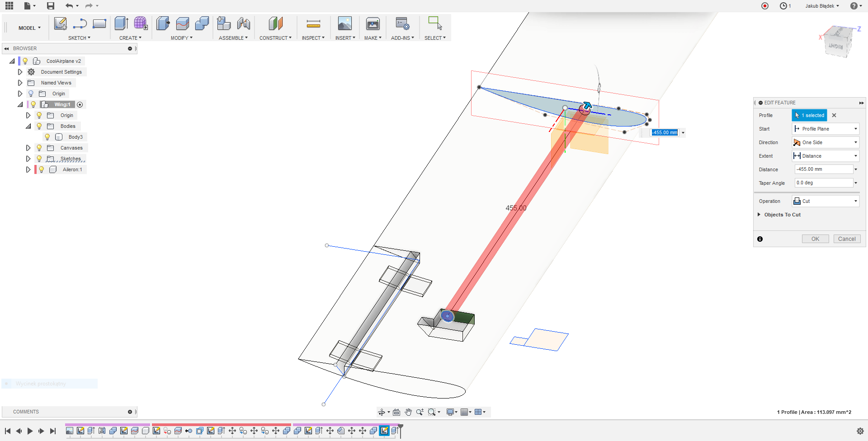868x441 pixels.
Task: Open the Operation Cut dropdown
Action: tap(826, 201)
